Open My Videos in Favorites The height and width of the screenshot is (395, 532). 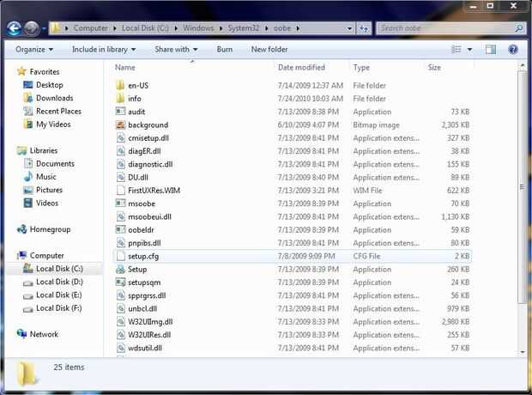53,125
